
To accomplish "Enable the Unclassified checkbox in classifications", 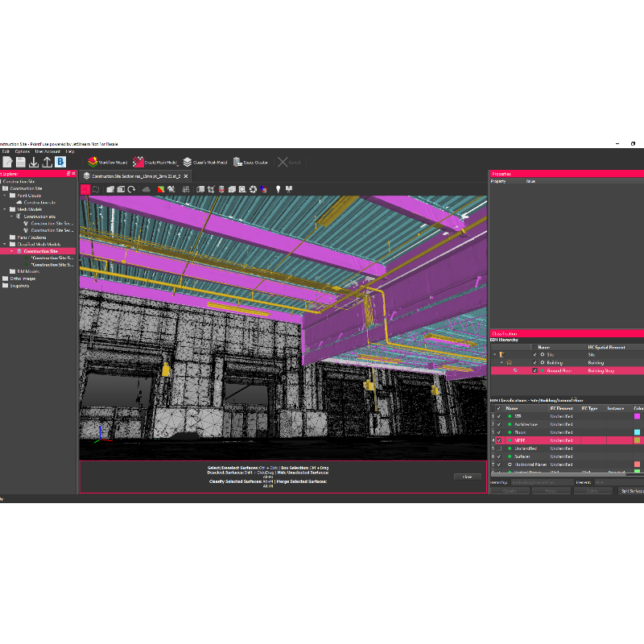I will (x=499, y=448).
